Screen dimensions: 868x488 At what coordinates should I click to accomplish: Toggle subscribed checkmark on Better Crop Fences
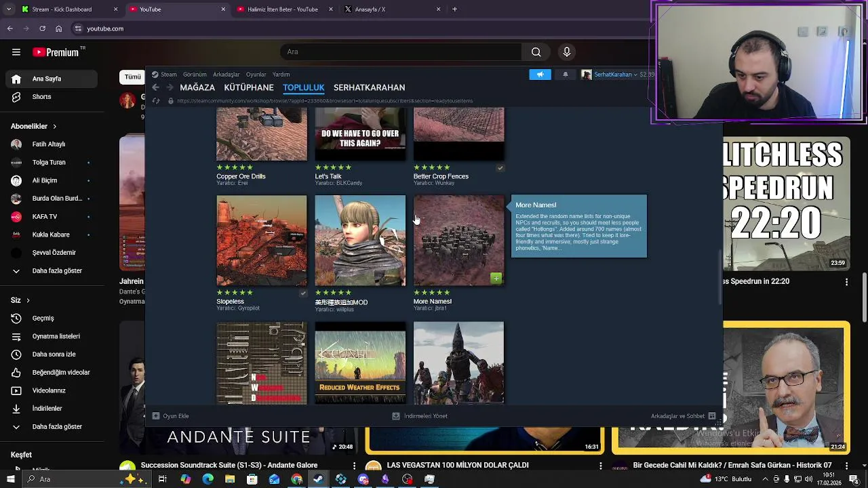tap(500, 167)
